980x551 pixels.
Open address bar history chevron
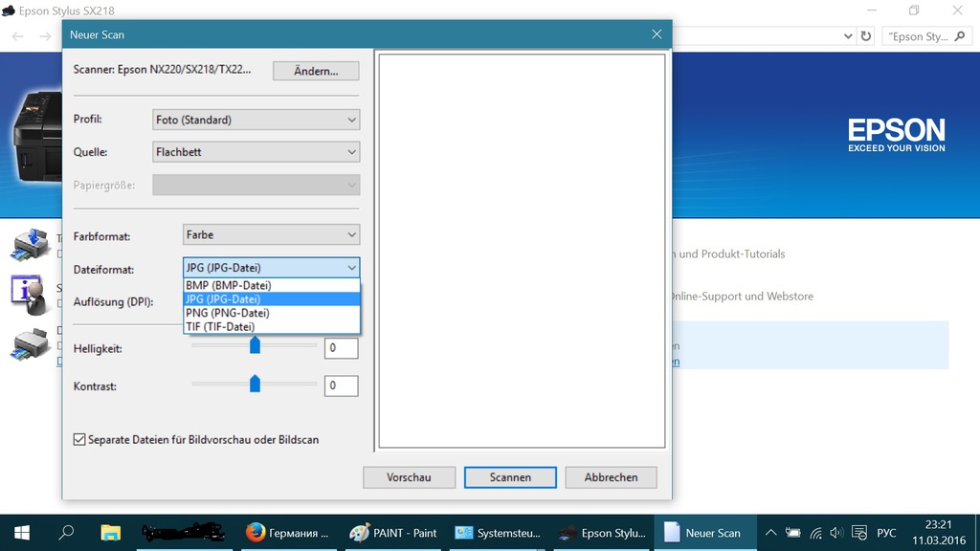pyautogui.click(x=848, y=36)
